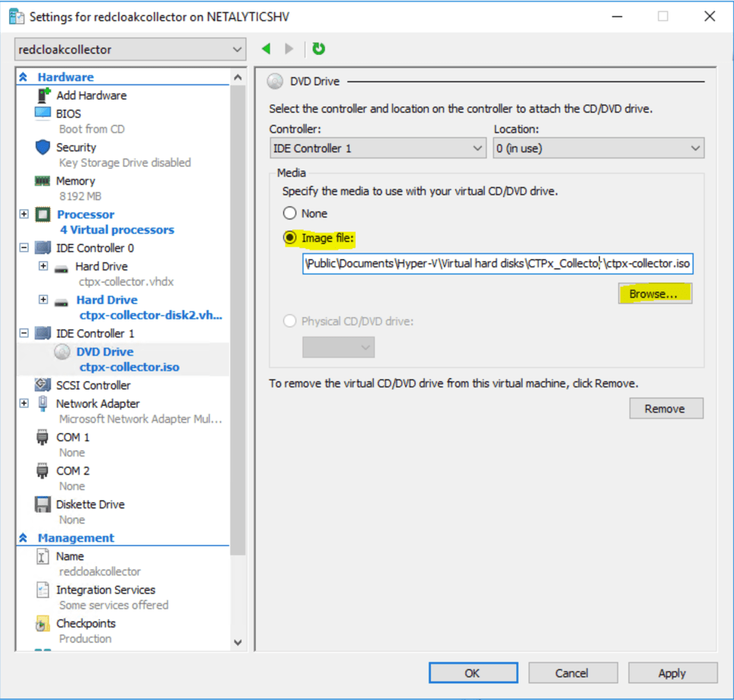The image size is (734, 700).
Task: Select the None media radio button
Action: [289, 213]
